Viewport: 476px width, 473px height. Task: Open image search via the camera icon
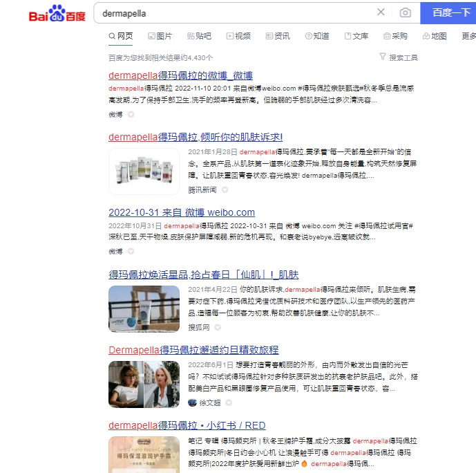[405, 12]
